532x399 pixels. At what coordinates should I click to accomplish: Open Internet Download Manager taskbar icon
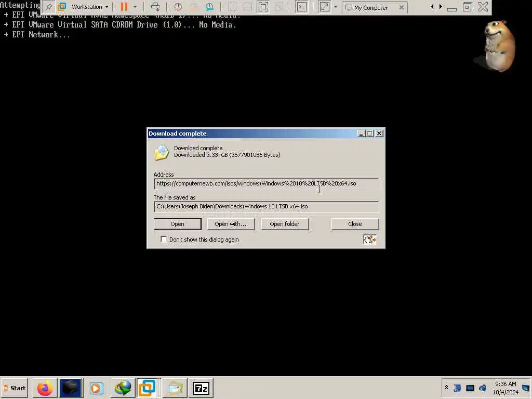pos(123,388)
